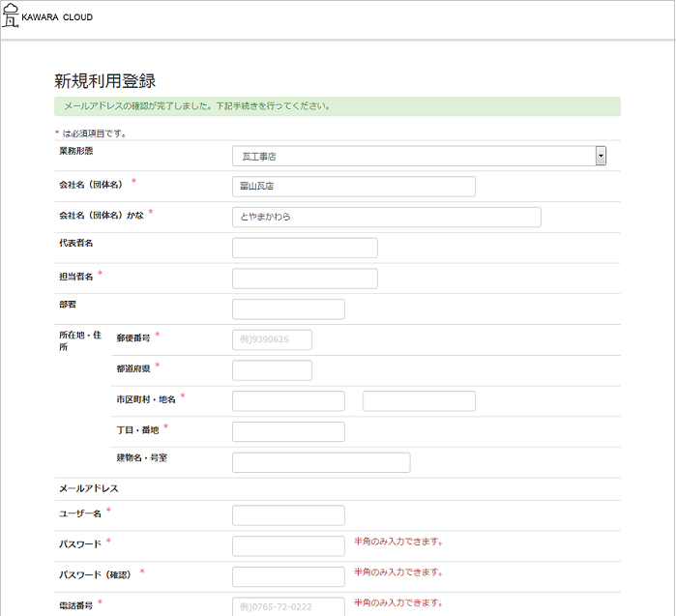Click the second 市区町村・地名 input box
This screenshot has width=676, height=616.
419,401
